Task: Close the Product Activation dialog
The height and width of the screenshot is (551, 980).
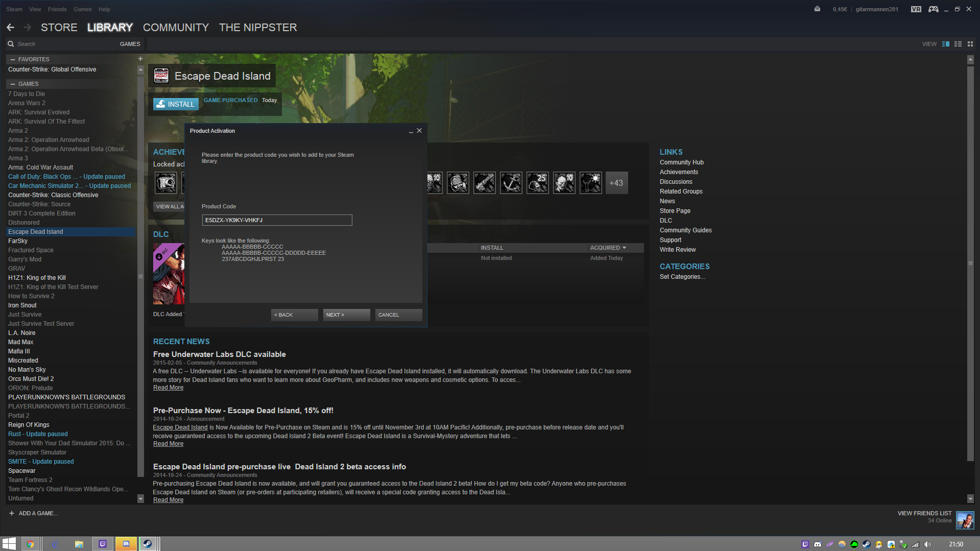Action: point(419,131)
